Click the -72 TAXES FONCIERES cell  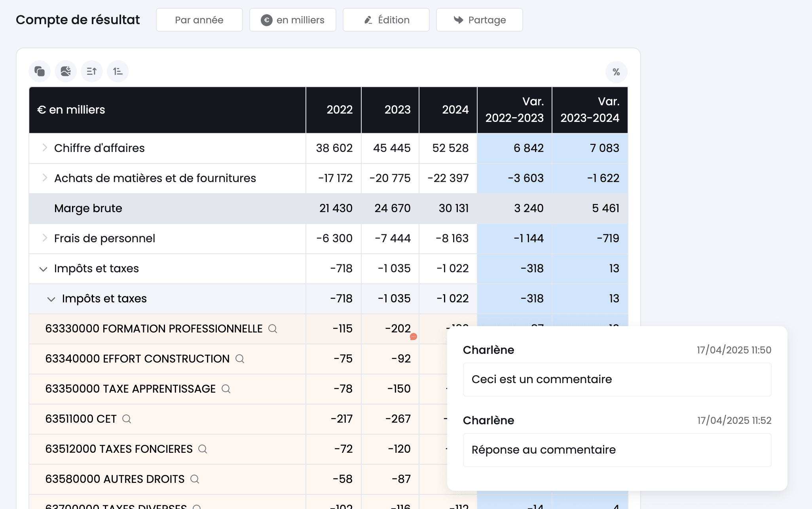coord(334,449)
